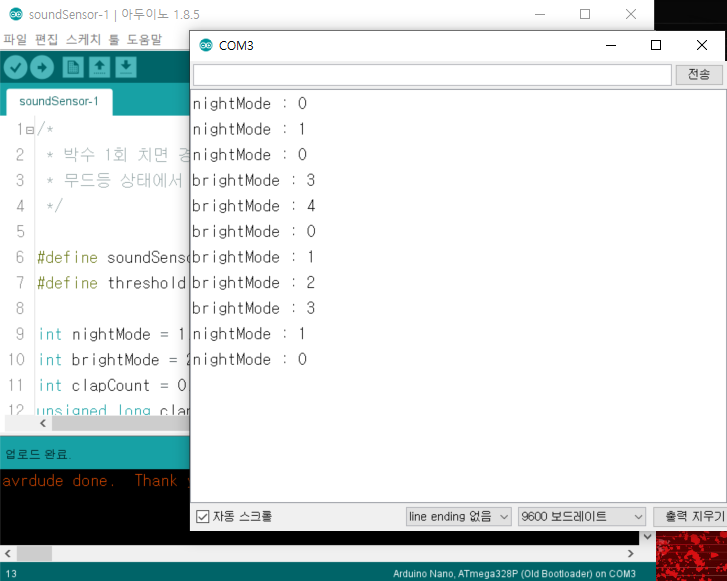Create a new sketch with the New icon
727x581 pixels.
tap(73, 68)
